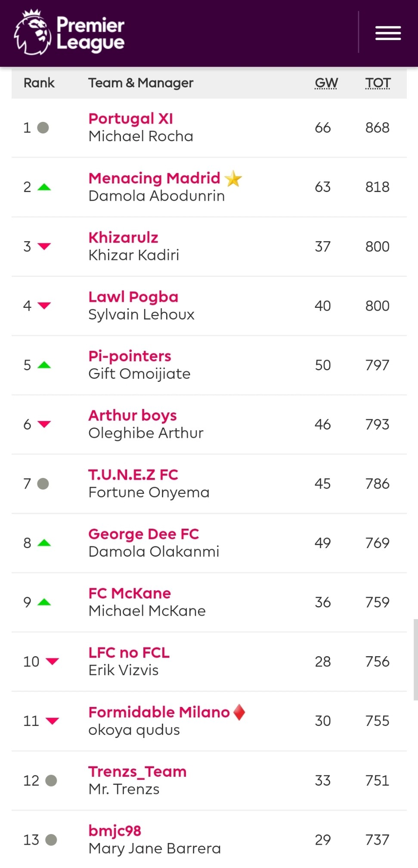Screen dimensions: 418x868
Task: Open the George Dee FC team link
Action: (x=144, y=534)
